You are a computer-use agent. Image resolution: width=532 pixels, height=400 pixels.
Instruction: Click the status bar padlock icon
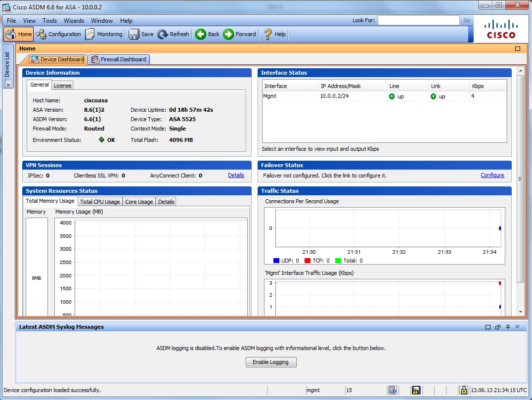click(463, 390)
